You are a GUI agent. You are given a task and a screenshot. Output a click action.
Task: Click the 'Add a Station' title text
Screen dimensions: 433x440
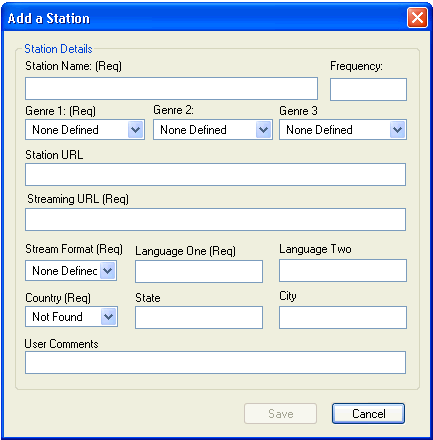point(49,18)
